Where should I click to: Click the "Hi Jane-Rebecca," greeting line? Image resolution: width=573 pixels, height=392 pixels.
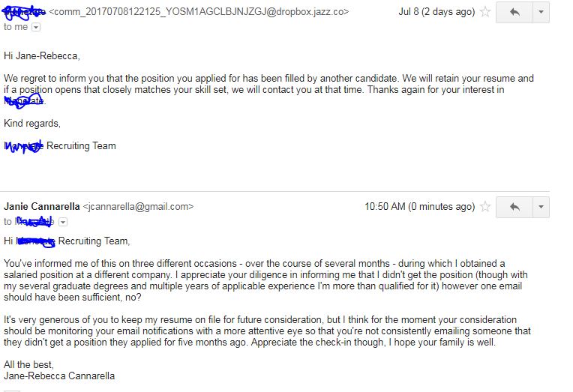click(42, 55)
